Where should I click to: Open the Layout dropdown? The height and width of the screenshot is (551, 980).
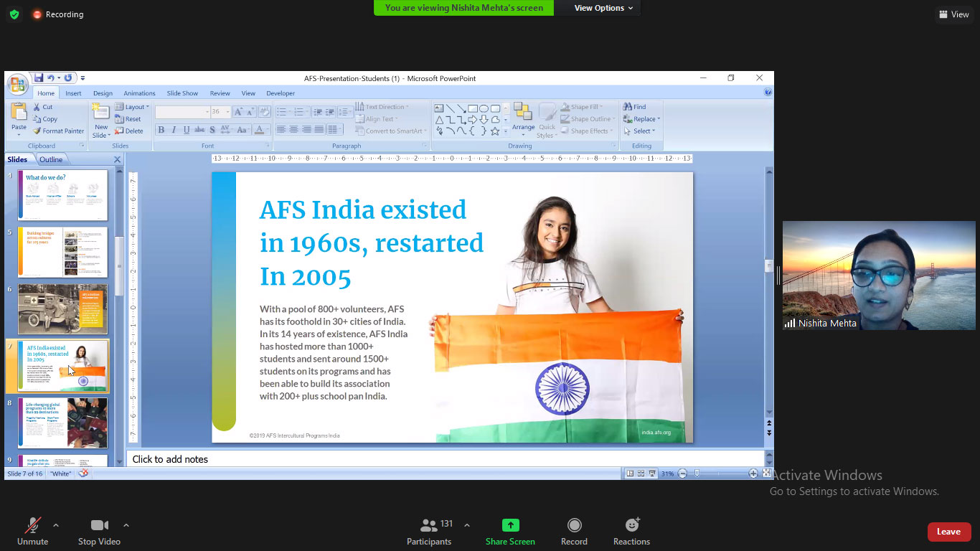[x=132, y=107]
